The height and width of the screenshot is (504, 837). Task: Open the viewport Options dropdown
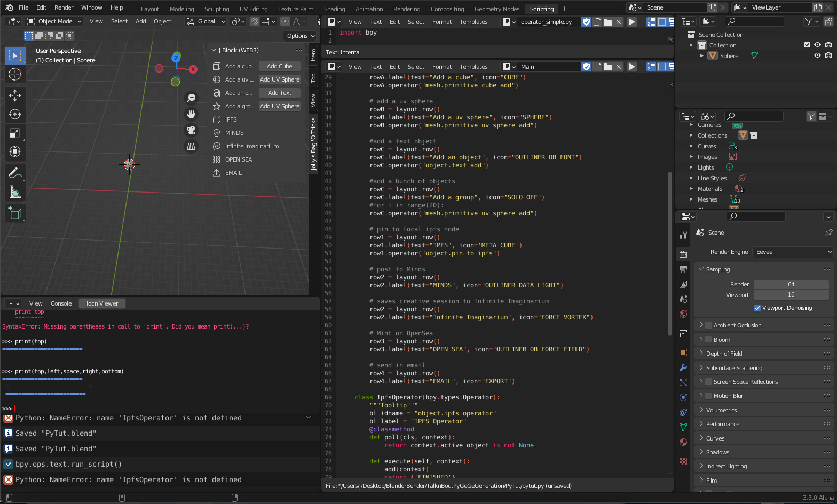(300, 36)
